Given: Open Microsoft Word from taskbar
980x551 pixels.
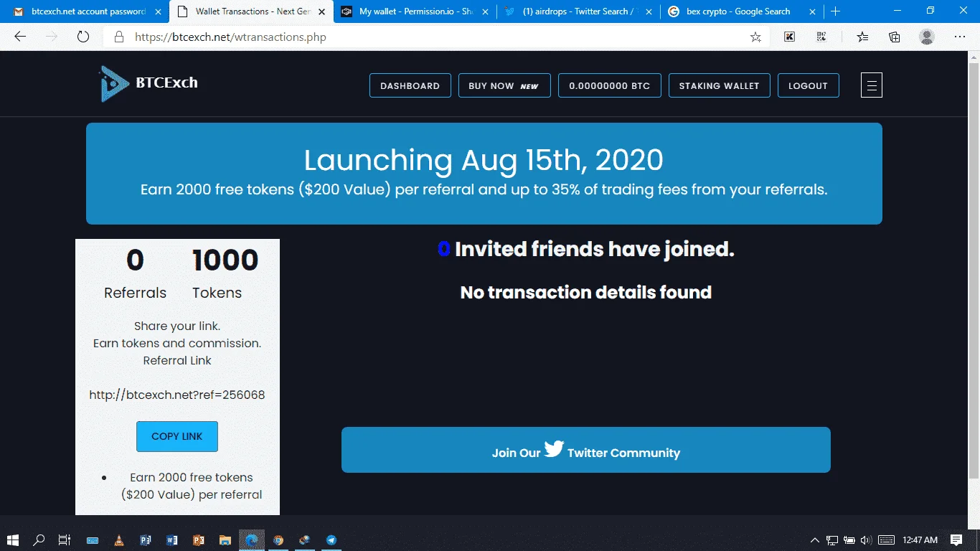Looking at the screenshot, I should (x=172, y=540).
